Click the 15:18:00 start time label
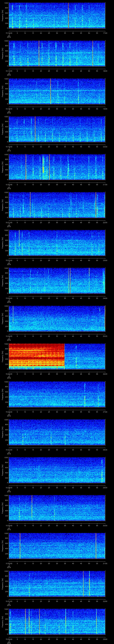 pyautogui.click(x=9, y=109)
